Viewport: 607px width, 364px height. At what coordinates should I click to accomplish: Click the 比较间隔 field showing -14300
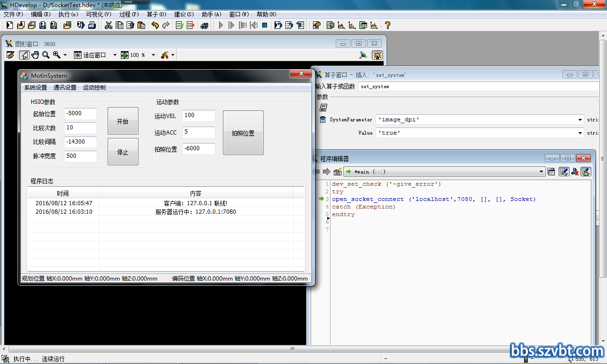pos(81,142)
